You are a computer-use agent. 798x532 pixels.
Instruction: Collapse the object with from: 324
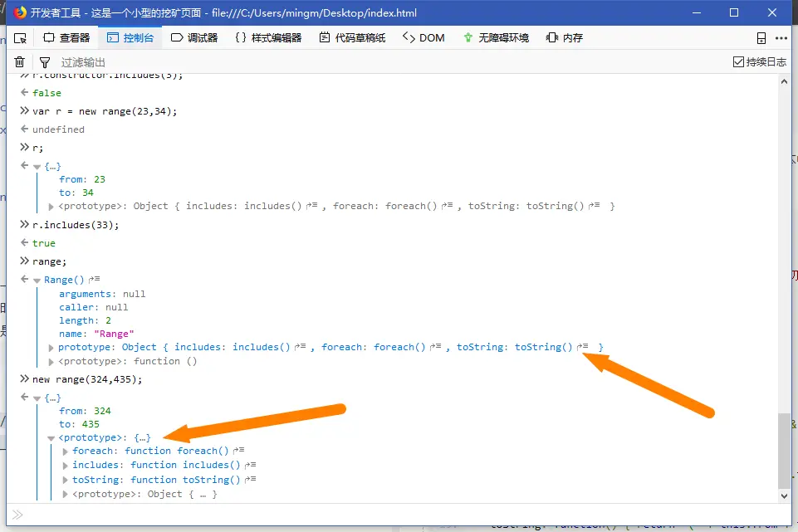pos(37,398)
